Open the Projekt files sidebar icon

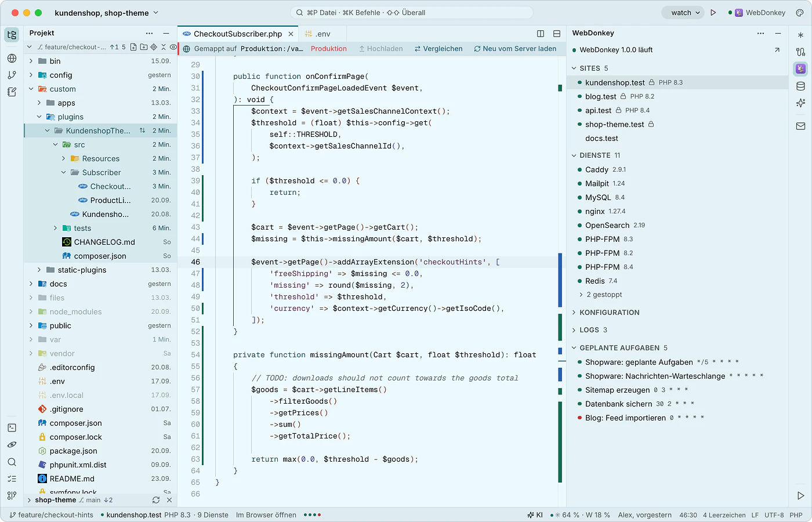12,35
